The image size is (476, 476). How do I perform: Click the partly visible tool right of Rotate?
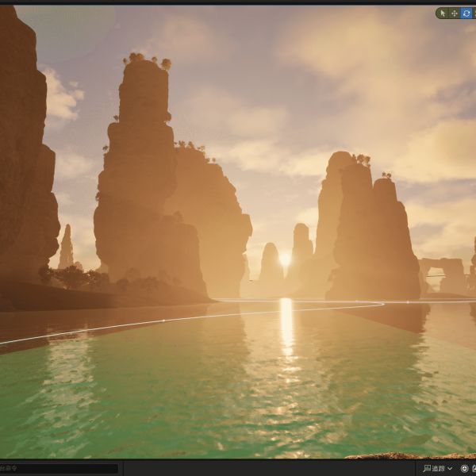474,13
